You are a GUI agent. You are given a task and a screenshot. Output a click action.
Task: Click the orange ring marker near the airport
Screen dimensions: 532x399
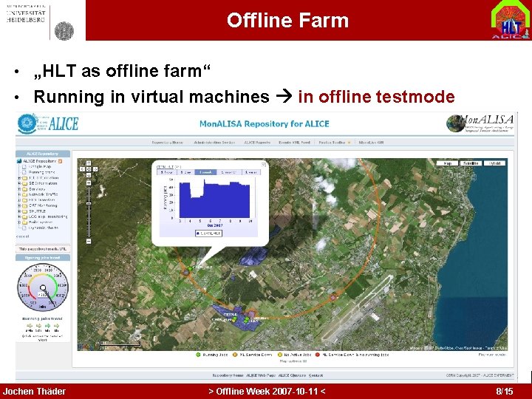click(x=333, y=298)
